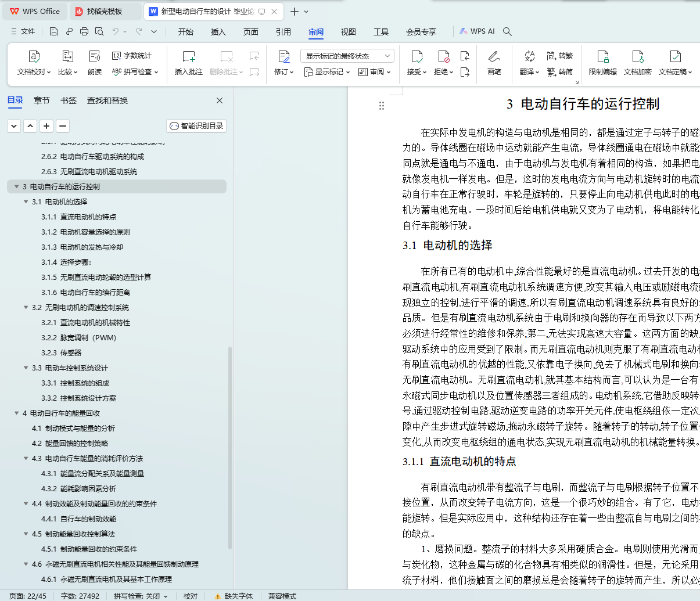The image size is (700, 601).
Task: Click the 比较 compare documents tool
Action: point(67,63)
